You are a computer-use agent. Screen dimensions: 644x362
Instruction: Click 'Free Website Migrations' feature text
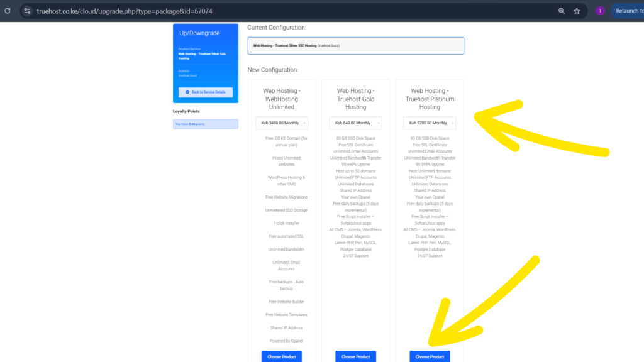tap(286, 197)
